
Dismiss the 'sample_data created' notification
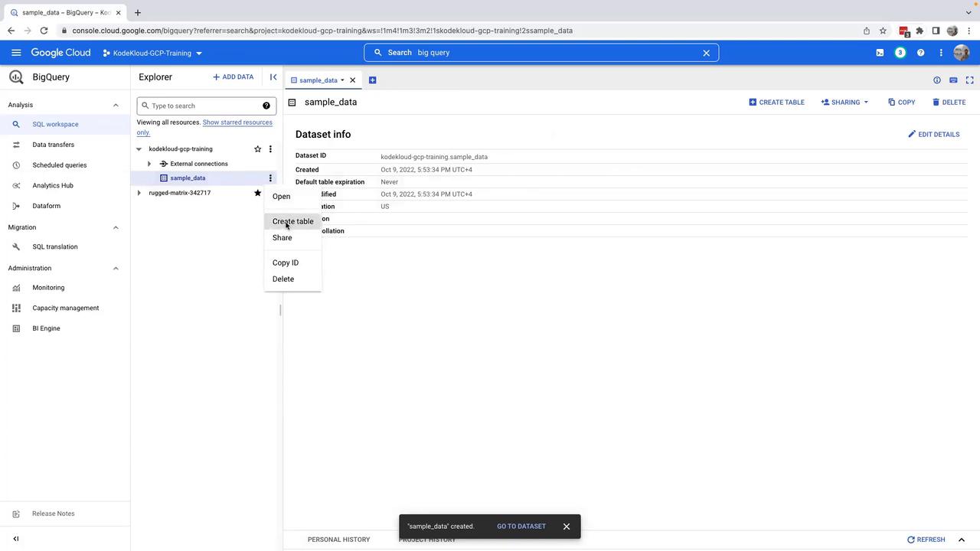pyautogui.click(x=567, y=527)
